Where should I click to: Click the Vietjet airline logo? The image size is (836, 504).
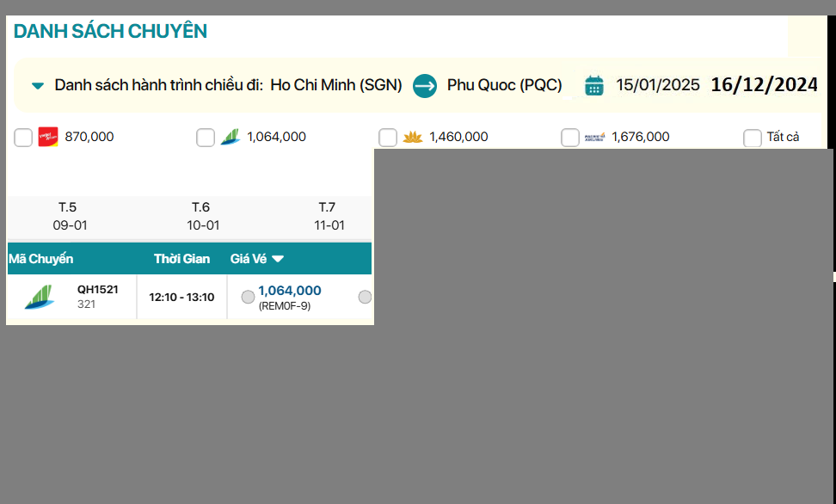pyautogui.click(x=48, y=137)
